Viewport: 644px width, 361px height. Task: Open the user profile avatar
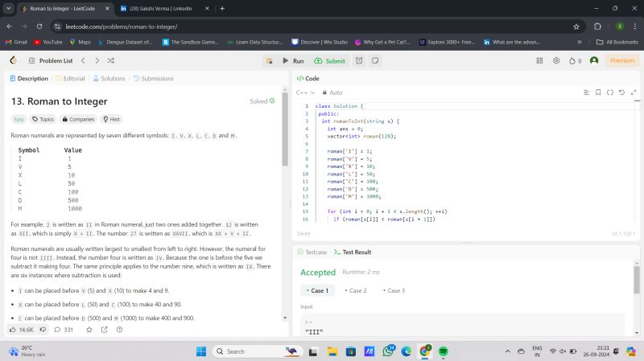(x=594, y=61)
